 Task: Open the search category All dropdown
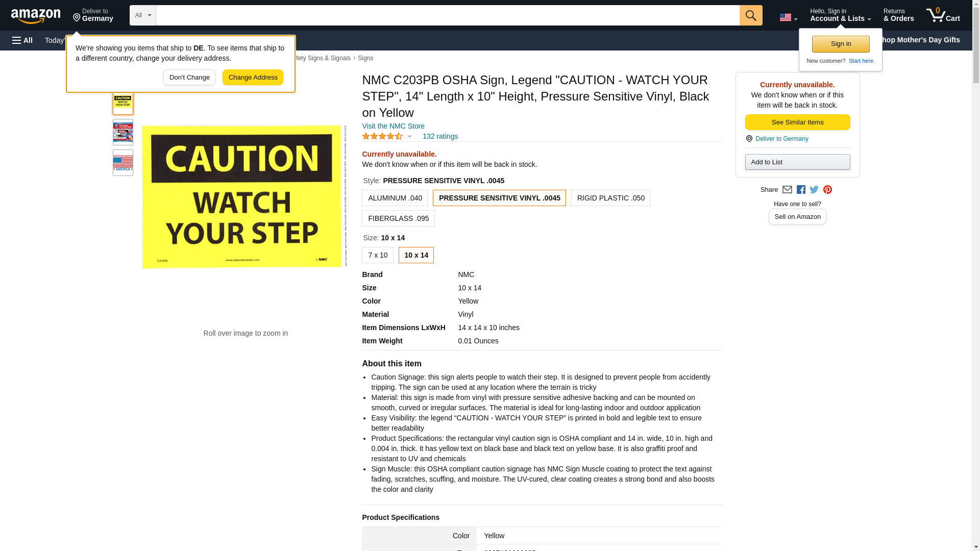pos(142,15)
